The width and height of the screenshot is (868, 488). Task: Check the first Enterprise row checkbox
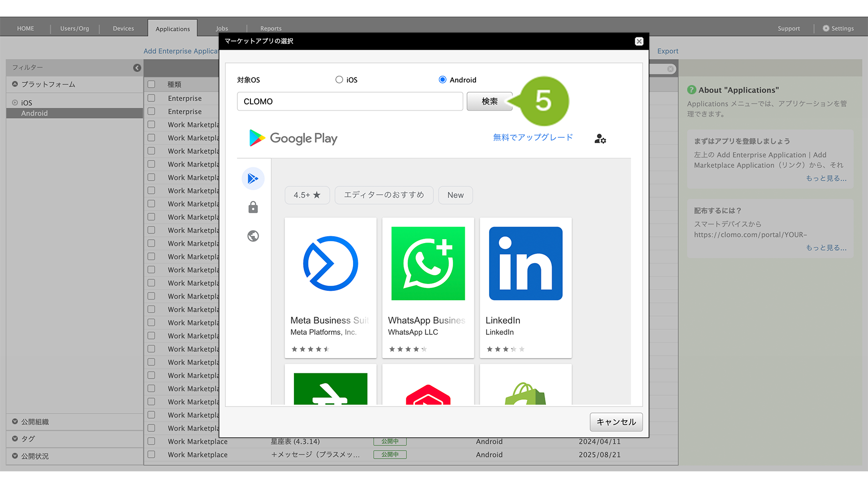pos(151,98)
